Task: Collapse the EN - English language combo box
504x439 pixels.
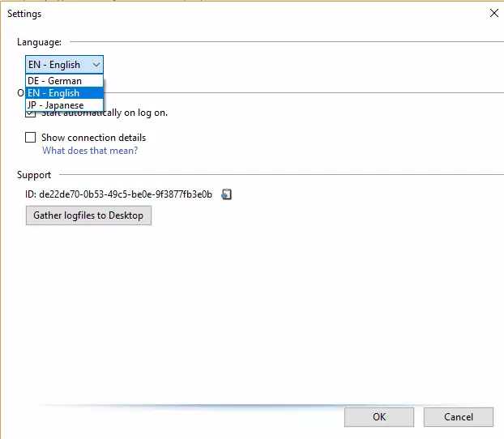Action: point(64,65)
